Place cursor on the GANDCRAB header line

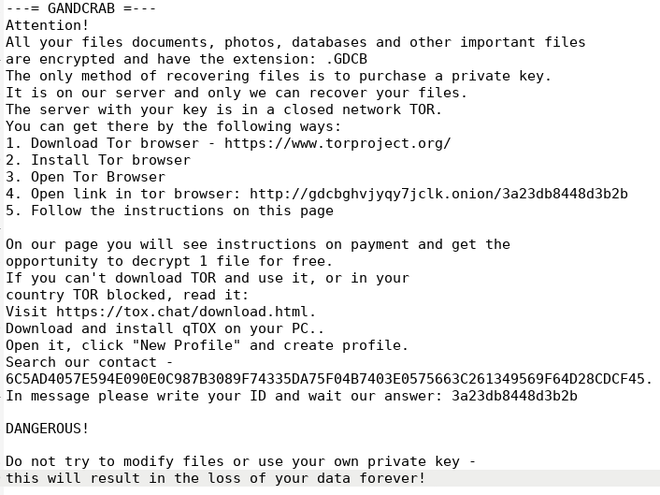tap(81, 8)
